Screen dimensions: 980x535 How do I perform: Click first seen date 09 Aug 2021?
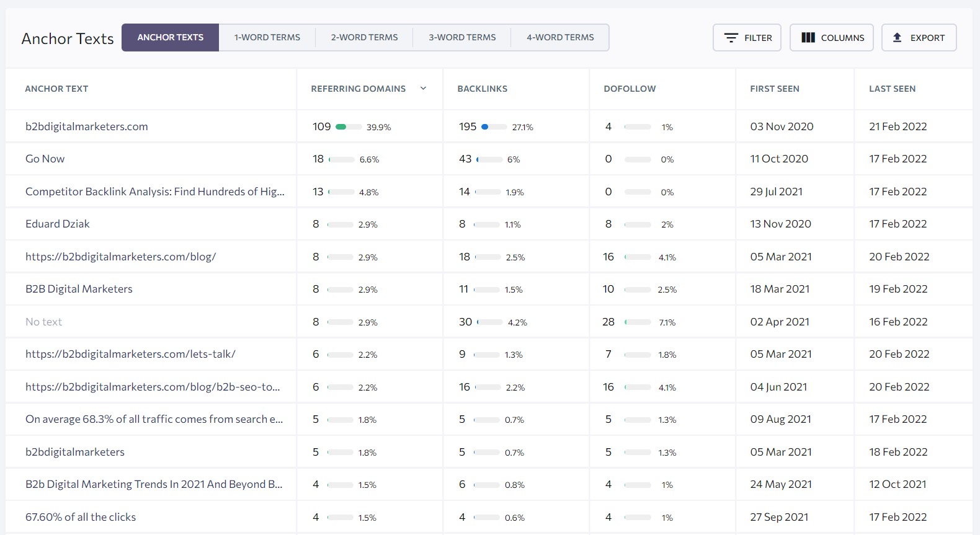pyautogui.click(x=780, y=419)
